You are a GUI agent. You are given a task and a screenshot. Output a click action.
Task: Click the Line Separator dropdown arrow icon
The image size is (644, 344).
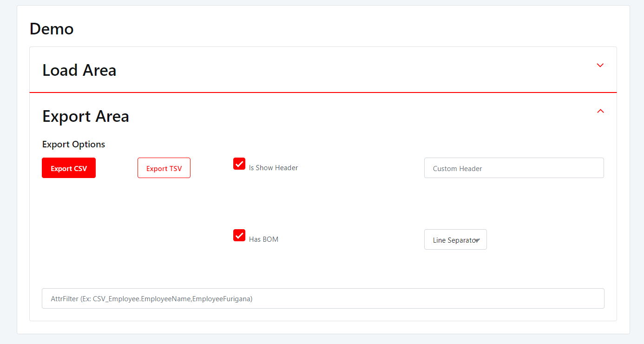pos(478,240)
